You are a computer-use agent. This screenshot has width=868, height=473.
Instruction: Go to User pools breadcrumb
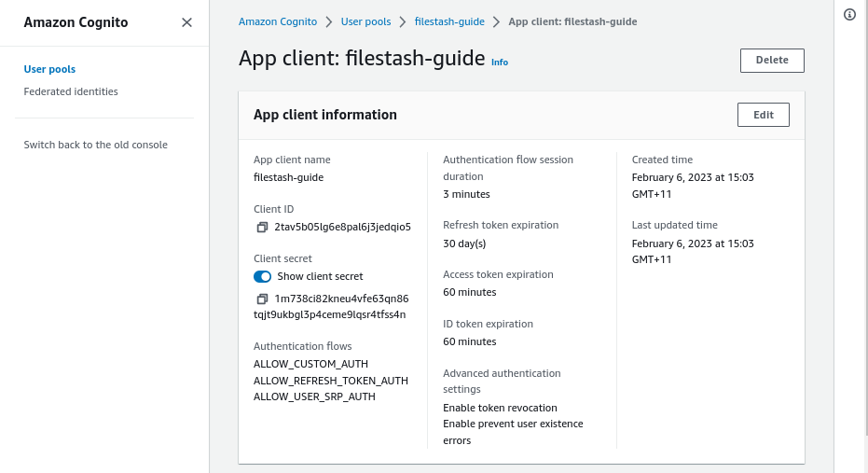[x=365, y=21]
